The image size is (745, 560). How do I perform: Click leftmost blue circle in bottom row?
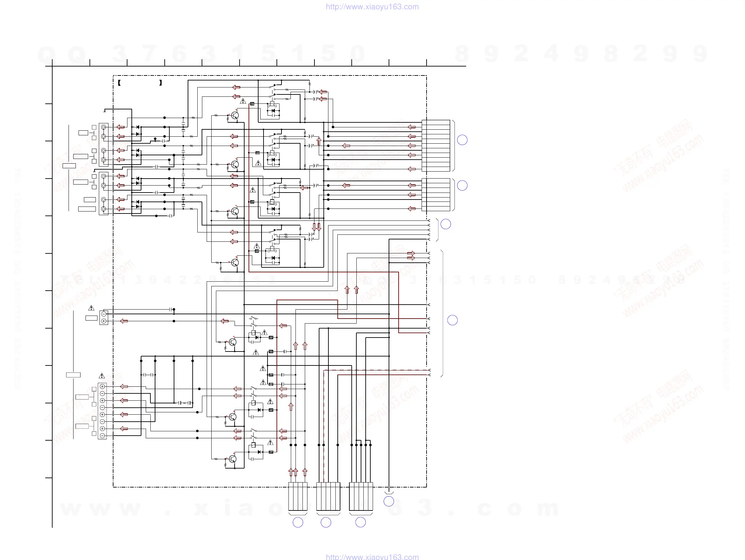pos(298,522)
